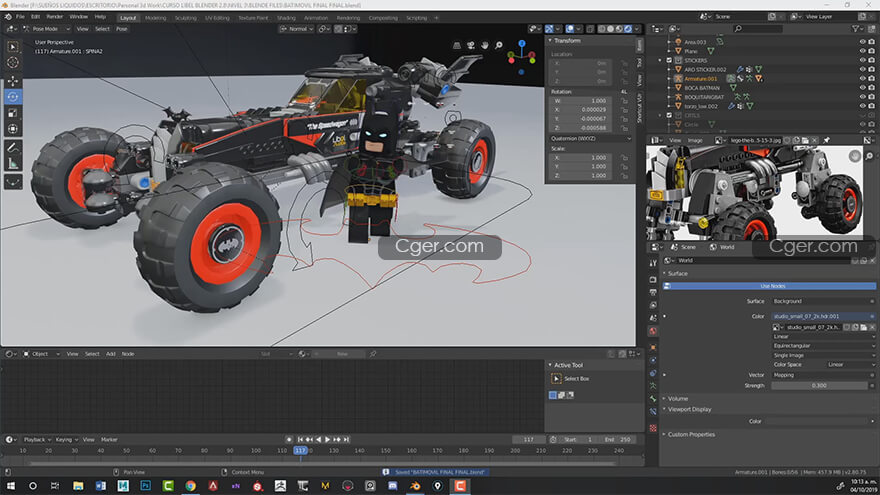Adjust the Strength 0.300 slider
Viewport: 880px width, 495px height.
[x=819, y=386]
